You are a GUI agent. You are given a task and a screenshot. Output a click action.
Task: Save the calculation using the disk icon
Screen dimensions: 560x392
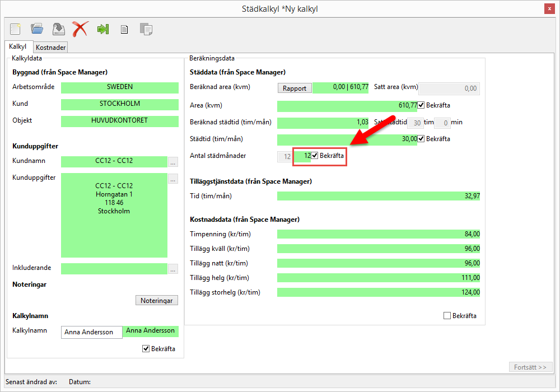58,29
